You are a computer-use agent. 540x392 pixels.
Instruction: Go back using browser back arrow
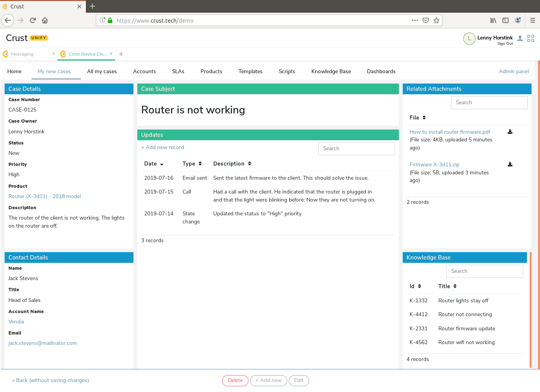pyautogui.click(x=8, y=20)
